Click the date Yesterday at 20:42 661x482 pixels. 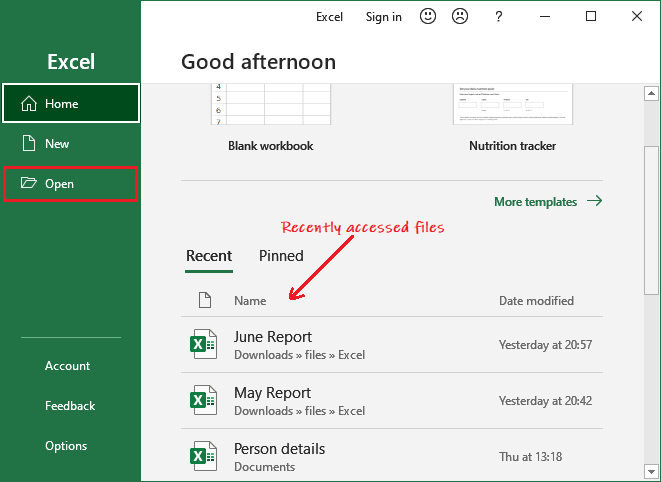pyautogui.click(x=545, y=401)
